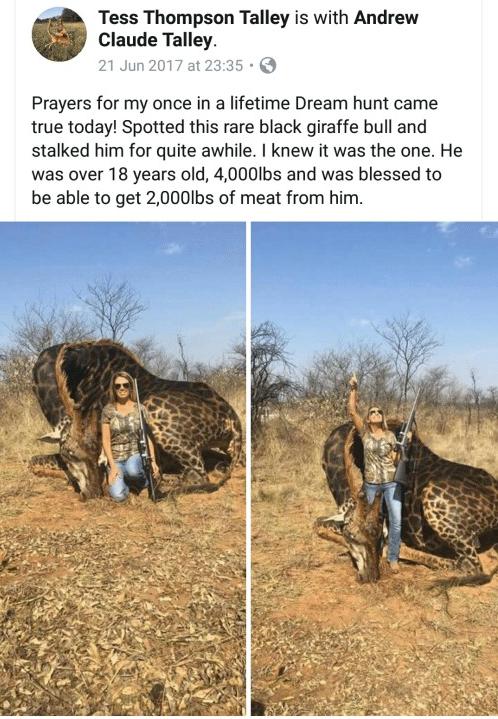498x719 pixels.
Task: Click the post text starting 'Prayers for my'
Action: click(x=247, y=150)
